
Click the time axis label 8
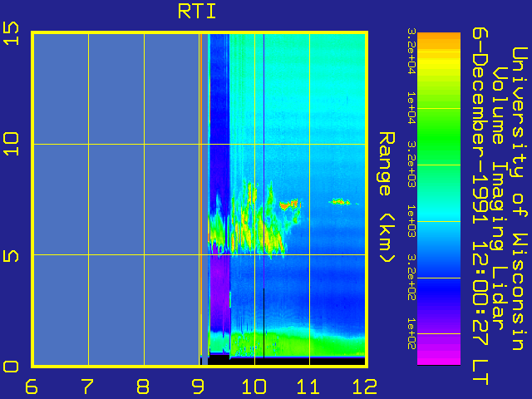pyautogui.click(x=143, y=387)
